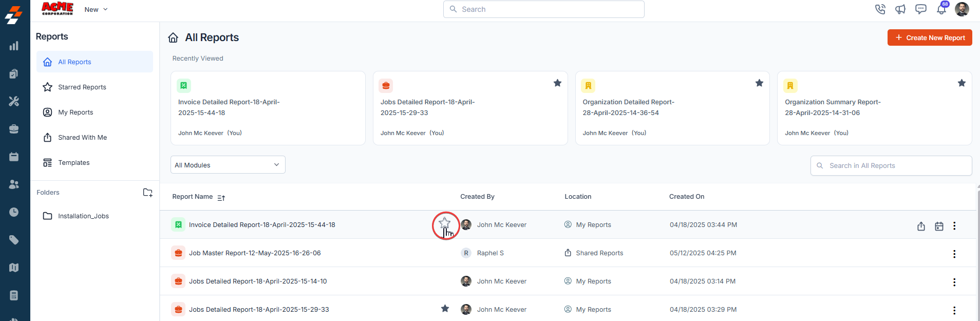Open the calendar sidebar icon
This screenshot has height=321, width=980.
[14, 157]
